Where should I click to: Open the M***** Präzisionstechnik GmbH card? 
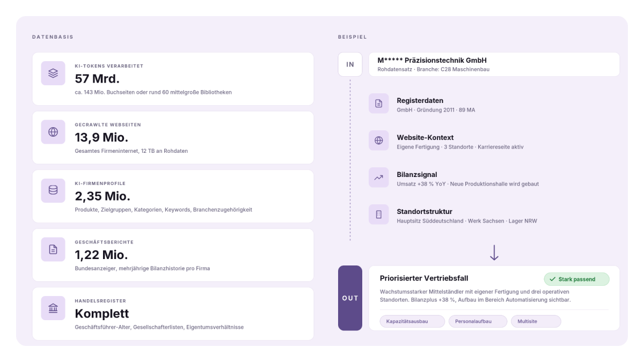tap(494, 64)
